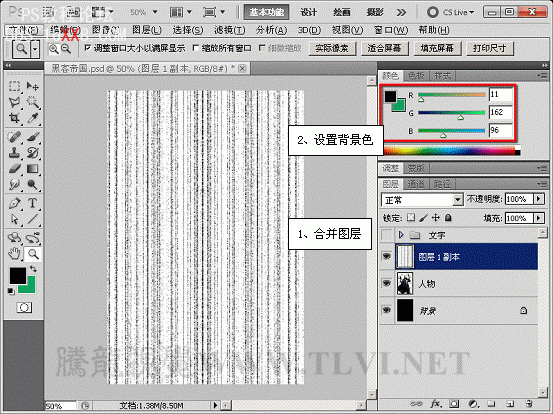The image size is (553, 414).
Task: Select the Eyedropper tool
Action: [x=32, y=118]
